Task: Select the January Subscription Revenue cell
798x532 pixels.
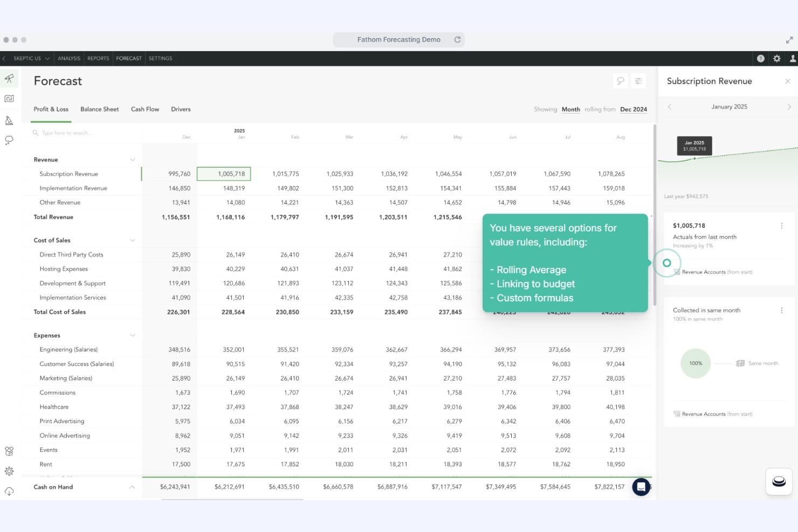Action: click(224, 174)
